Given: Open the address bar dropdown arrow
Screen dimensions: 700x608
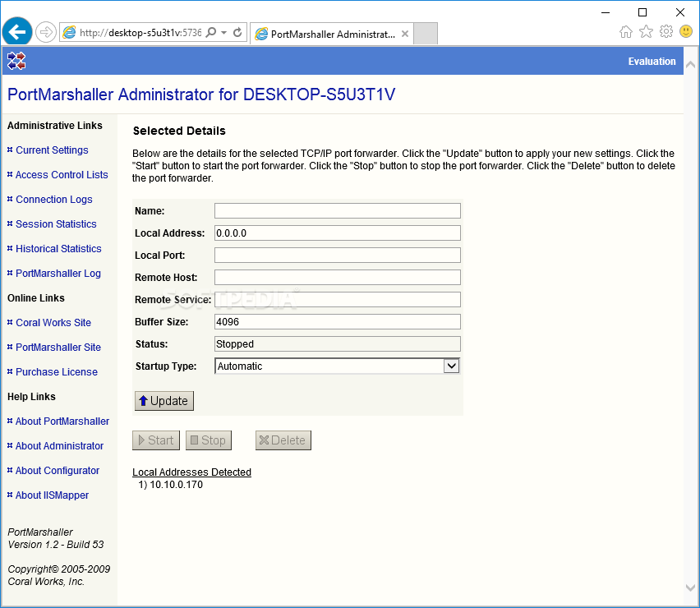Looking at the screenshot, I should [224, 32].
